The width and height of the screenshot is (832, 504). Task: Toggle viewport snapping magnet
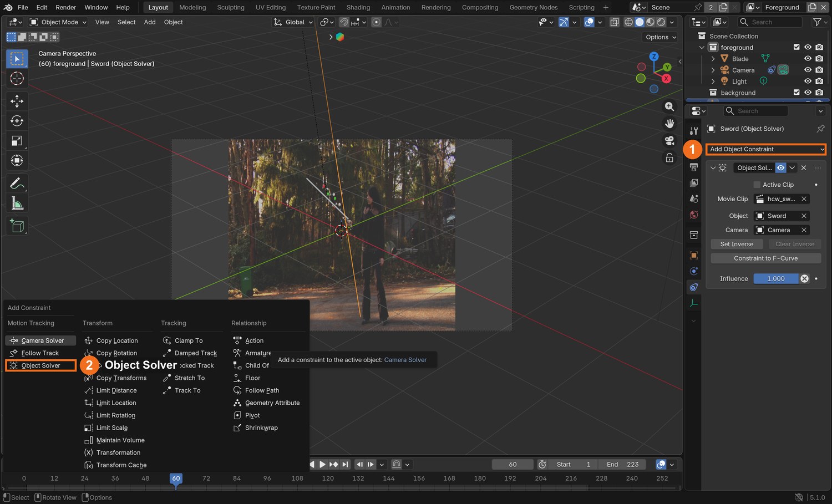click(344, 22)
